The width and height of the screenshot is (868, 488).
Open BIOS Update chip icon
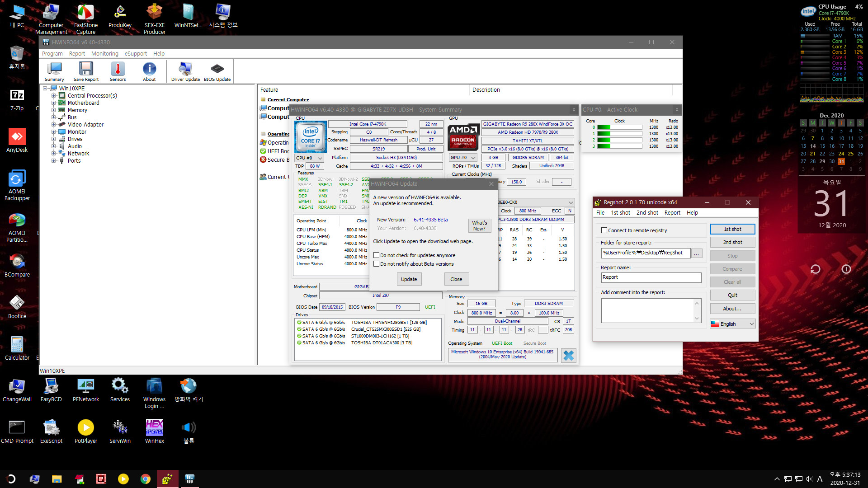point(217,71)
